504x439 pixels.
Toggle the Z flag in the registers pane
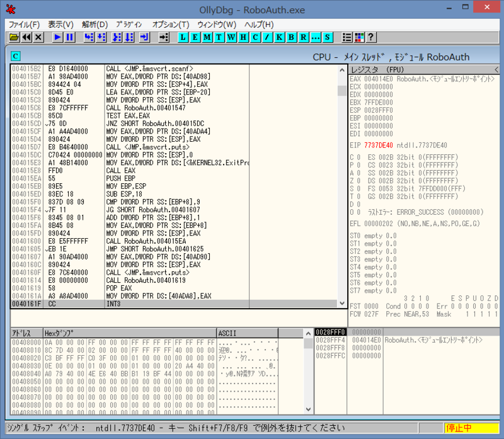pos(355,181)
